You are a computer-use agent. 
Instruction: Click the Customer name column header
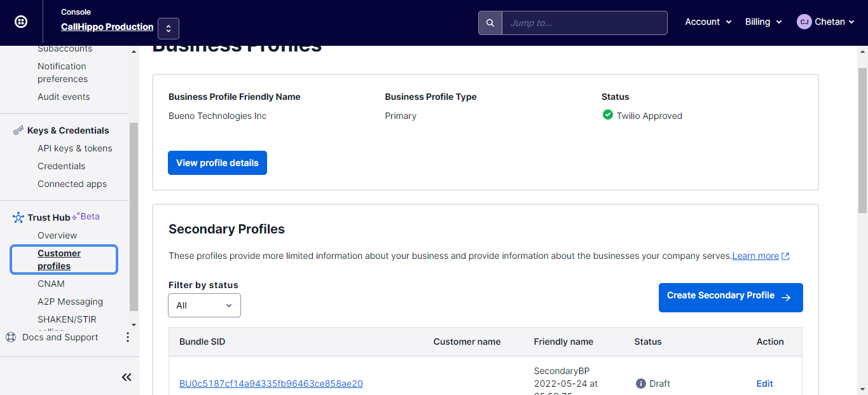pos(467,342)
